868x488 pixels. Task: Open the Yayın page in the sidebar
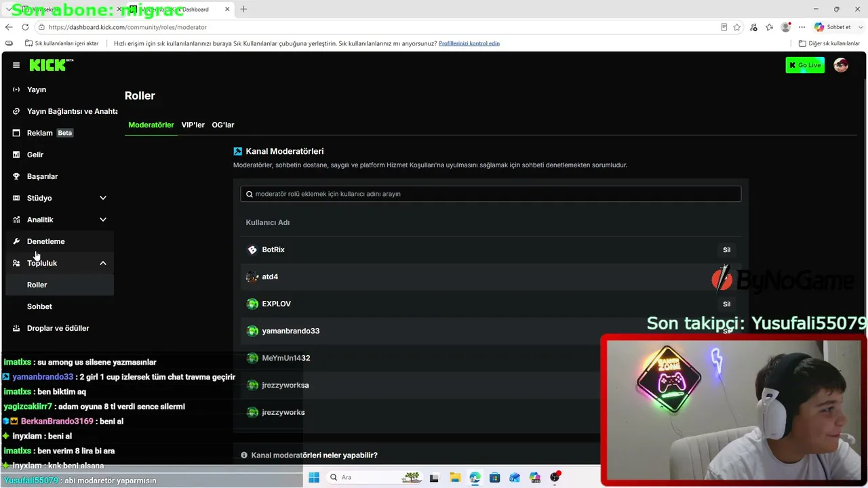point(60,89)
